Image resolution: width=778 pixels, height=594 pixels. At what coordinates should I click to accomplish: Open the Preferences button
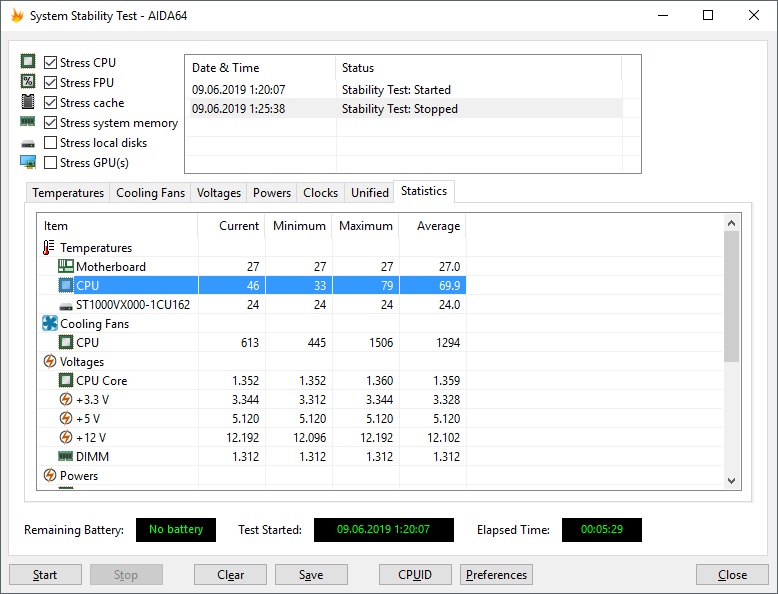[x=496, y=575]
